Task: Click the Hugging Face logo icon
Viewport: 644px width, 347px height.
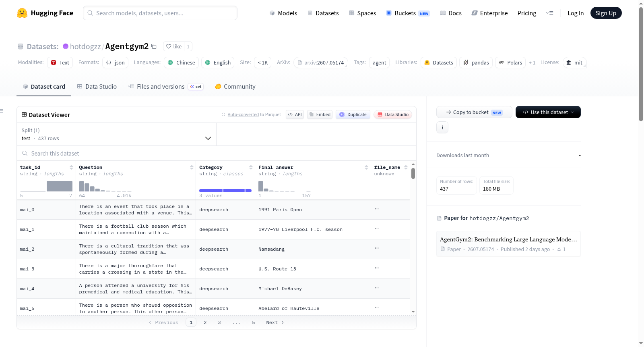Action: coord(22,13)
